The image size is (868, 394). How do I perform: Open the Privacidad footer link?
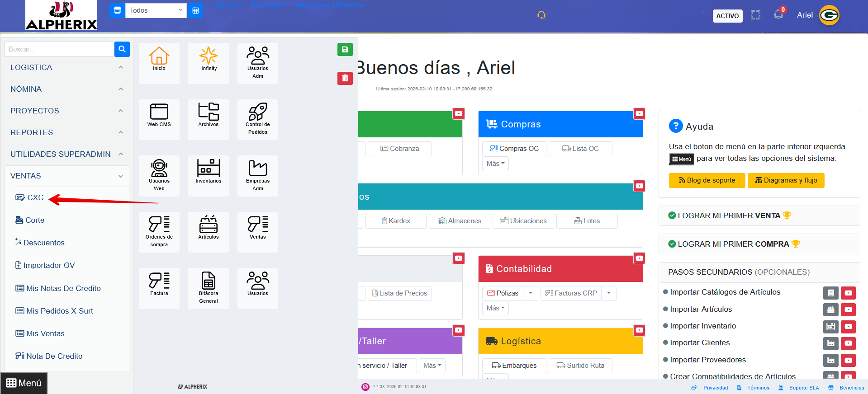(715, 388)
